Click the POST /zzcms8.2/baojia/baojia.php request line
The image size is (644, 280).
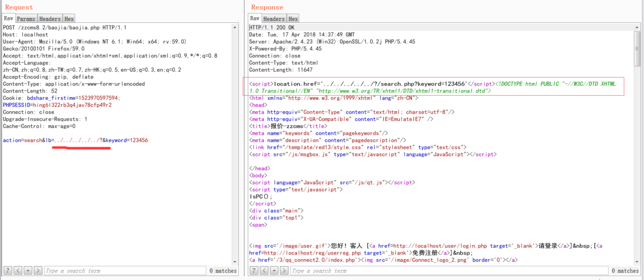coord(65,28)
